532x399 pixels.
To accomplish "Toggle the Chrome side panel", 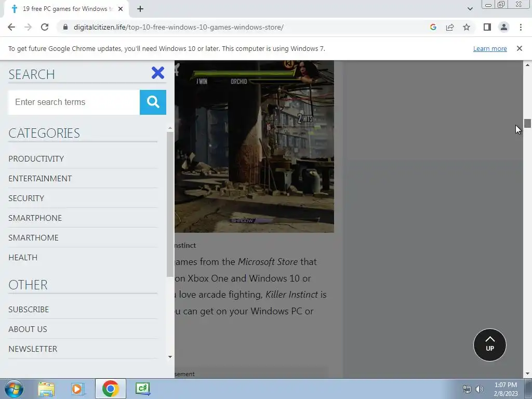I will tap(487, 27).
